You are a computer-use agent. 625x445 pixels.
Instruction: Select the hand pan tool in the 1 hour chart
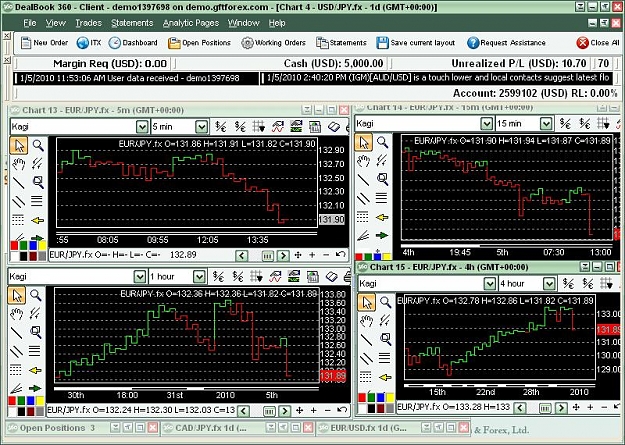[x=16, y=314]
